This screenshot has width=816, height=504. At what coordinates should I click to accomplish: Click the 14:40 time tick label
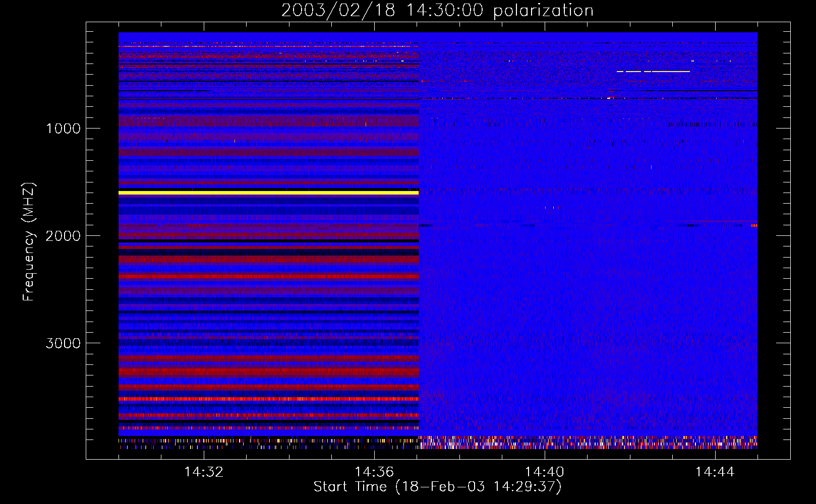pos(545,472)
